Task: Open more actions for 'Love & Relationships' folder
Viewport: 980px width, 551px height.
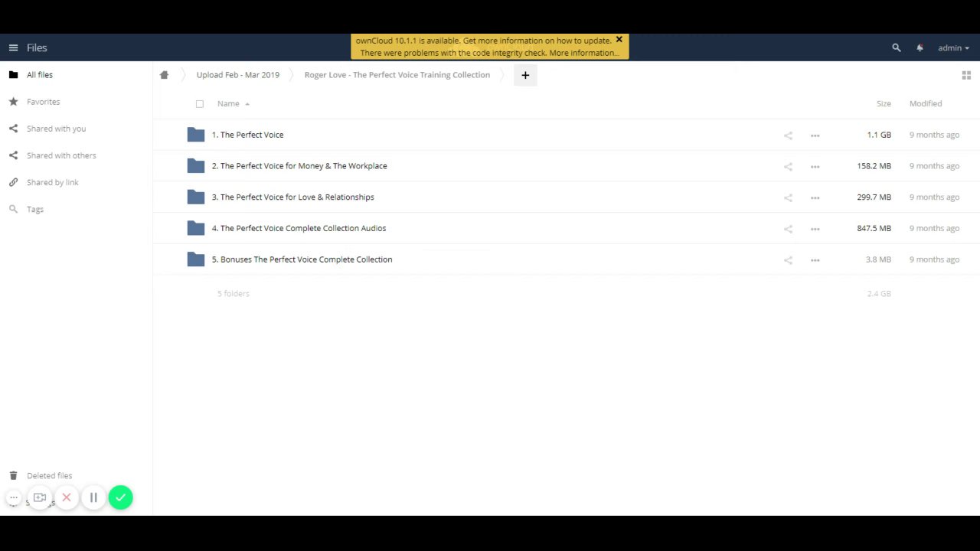Action: coord(815,197)
